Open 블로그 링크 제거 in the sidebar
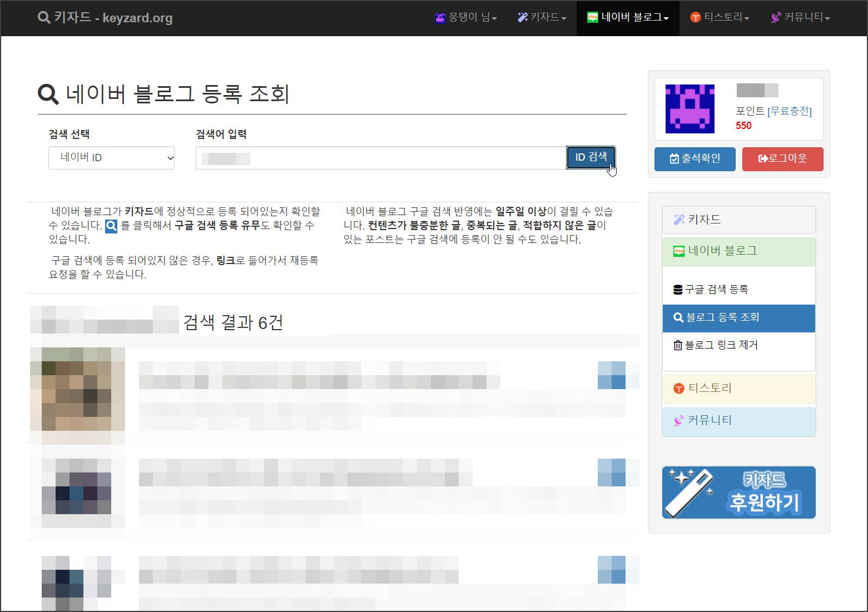 coord(739,345)
